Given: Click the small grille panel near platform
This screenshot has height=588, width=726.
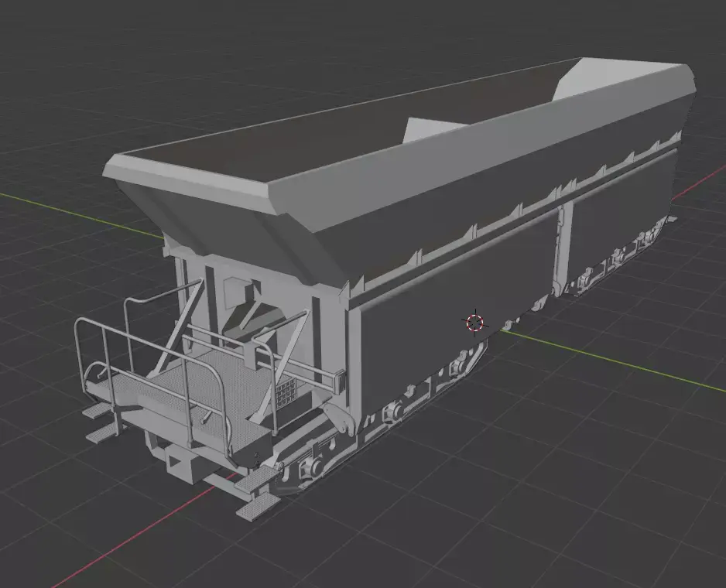Looking at the screenshot, I should pos(286,394).
